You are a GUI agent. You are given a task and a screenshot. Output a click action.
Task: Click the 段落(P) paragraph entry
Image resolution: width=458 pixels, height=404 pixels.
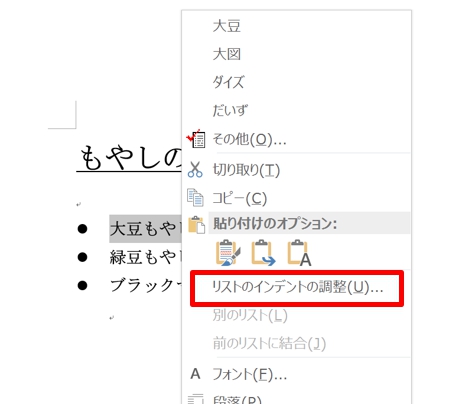click(237, 400)
